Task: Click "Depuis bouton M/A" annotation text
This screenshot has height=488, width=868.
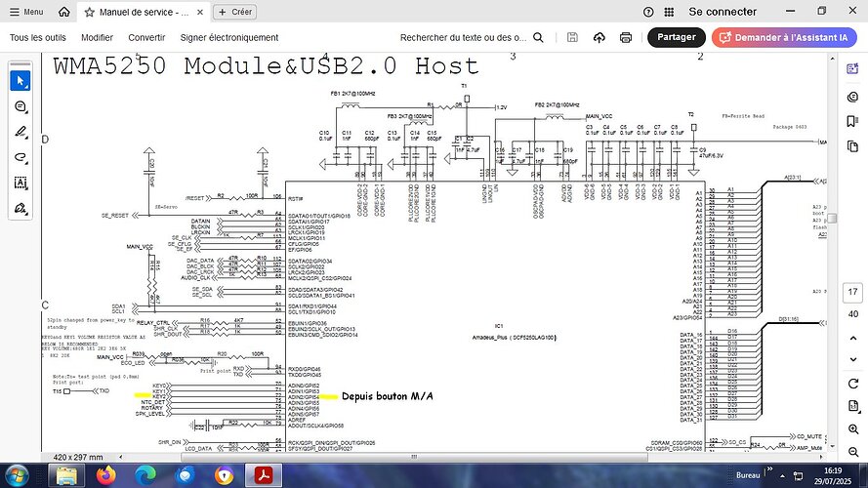Action: (x=388, y=396)
